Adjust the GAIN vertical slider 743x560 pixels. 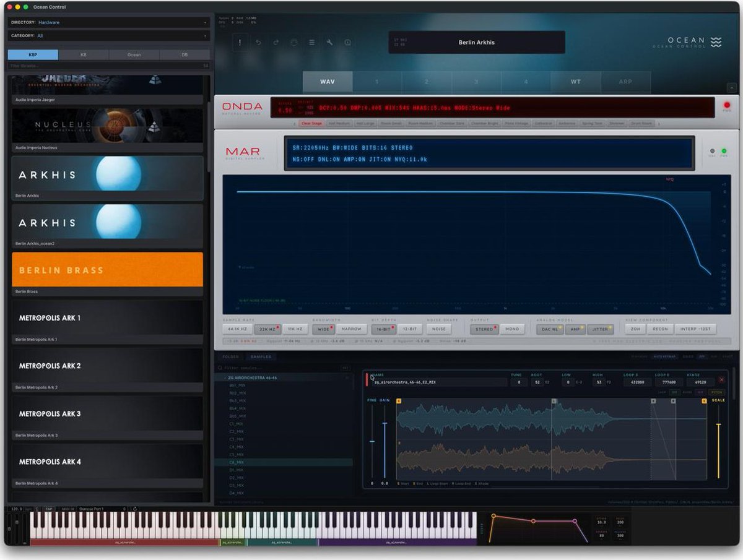pyautogui.click(x=385, y=424)
